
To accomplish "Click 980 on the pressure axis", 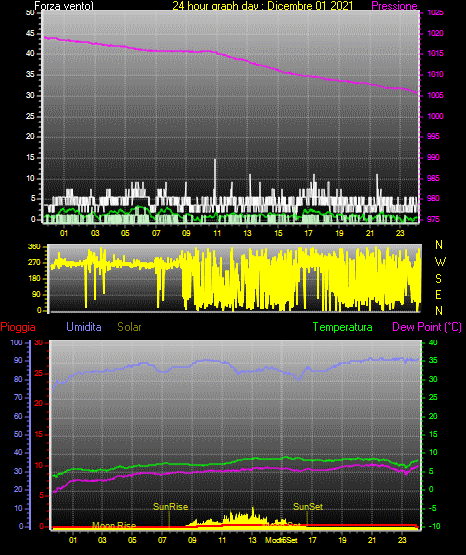I will [x=433, y=198].
